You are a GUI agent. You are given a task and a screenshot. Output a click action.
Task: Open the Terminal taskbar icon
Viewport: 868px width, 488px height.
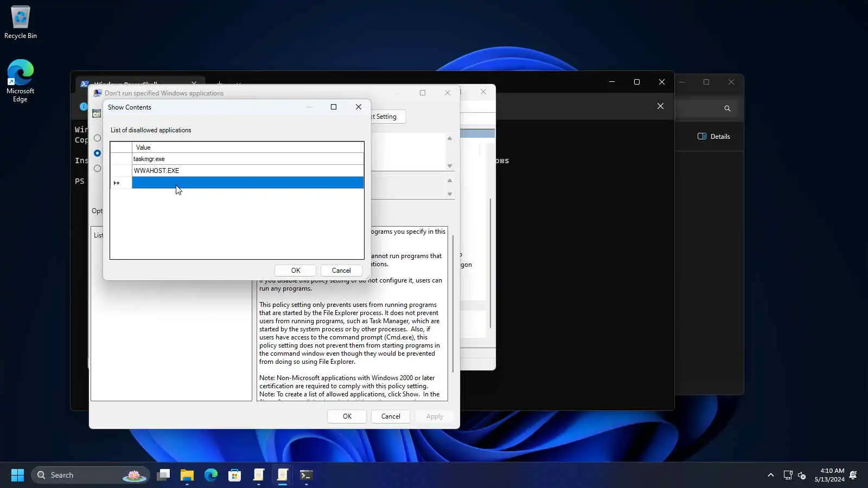click(x=307, y=475)
